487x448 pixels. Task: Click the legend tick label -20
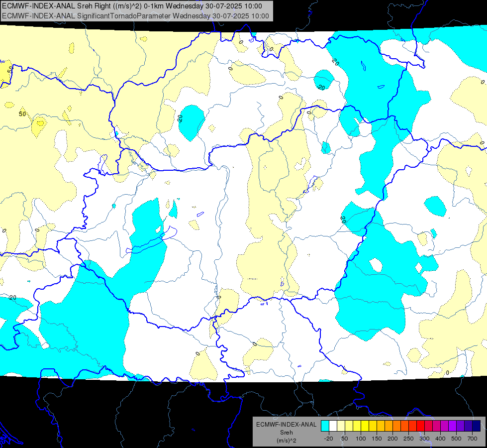tap(329, 439)
